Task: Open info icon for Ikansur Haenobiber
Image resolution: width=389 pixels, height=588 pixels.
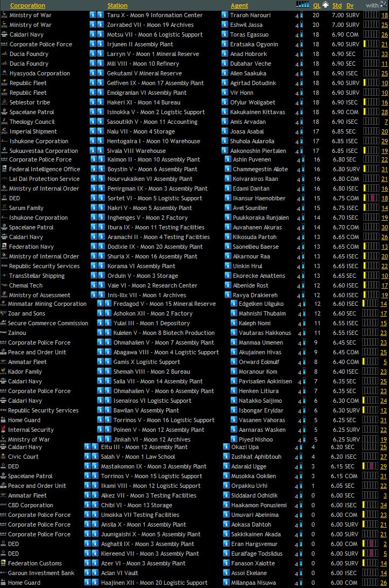Action: click(x=228, y=198)
